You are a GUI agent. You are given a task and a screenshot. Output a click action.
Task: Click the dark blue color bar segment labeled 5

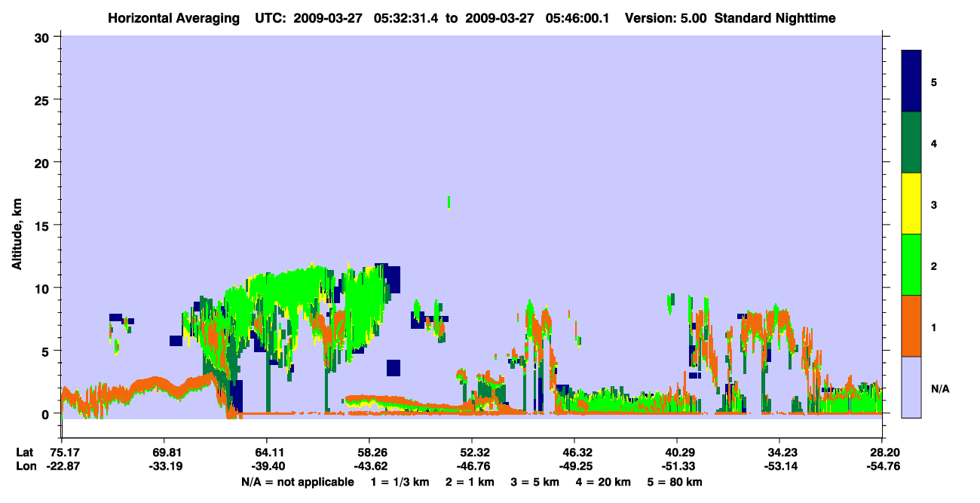[911, 81]
